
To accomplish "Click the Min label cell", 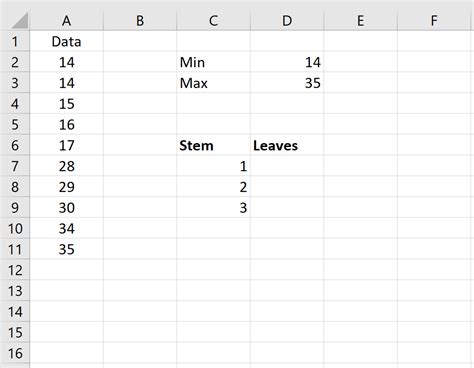I will (x=213, y=62).
